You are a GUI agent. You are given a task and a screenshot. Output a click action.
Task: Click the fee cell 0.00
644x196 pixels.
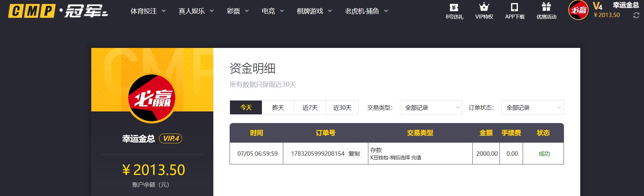[512, 154]
